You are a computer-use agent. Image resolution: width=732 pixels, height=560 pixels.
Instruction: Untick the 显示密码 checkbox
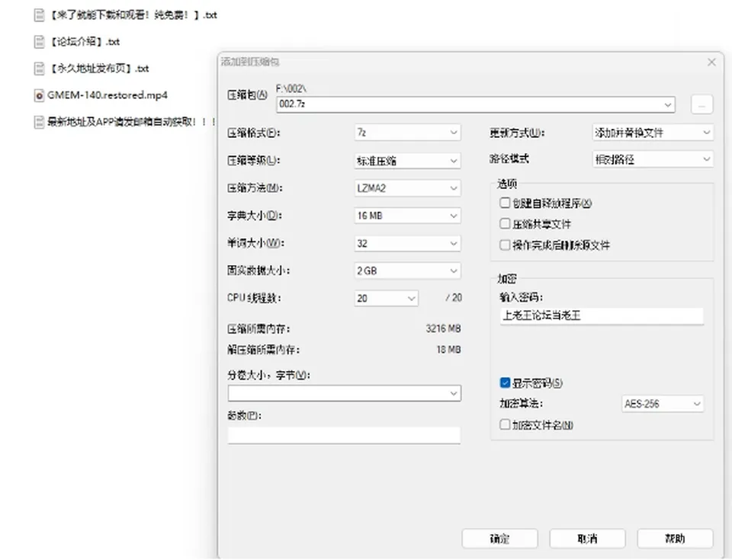pos(505,383)
